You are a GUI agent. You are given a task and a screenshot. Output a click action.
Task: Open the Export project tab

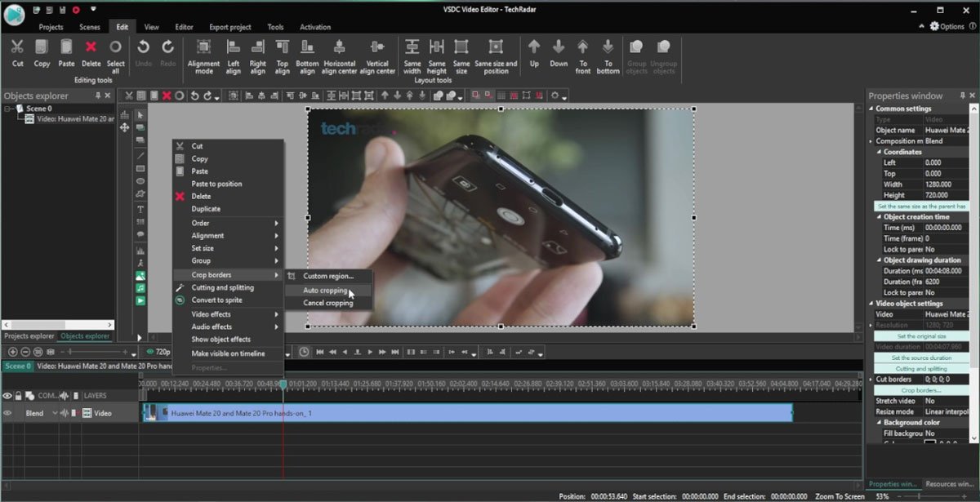[x=230, y=27]
